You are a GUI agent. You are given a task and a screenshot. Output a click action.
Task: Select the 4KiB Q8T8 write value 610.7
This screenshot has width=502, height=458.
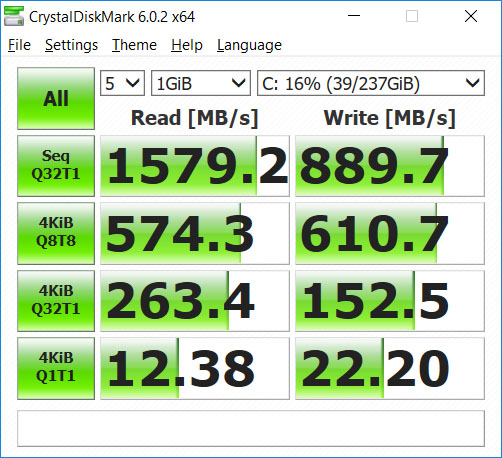[x=390, y=233]
